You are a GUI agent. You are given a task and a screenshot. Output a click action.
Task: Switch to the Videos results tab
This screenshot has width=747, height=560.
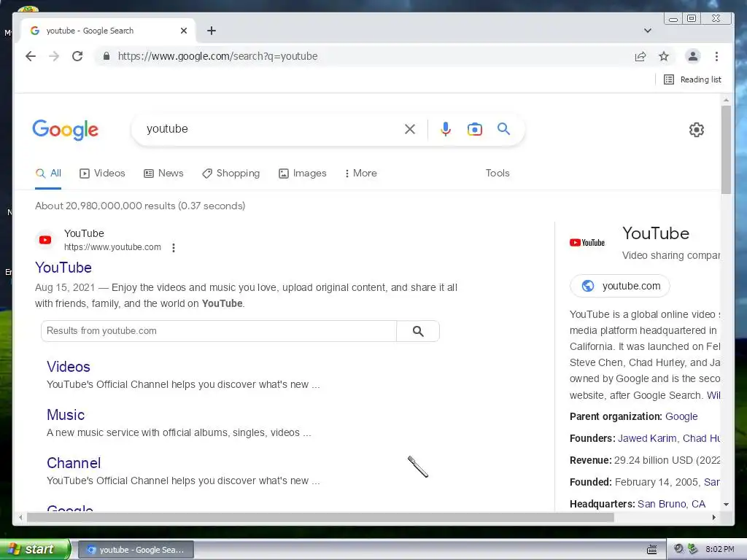[x=102, y=174]
